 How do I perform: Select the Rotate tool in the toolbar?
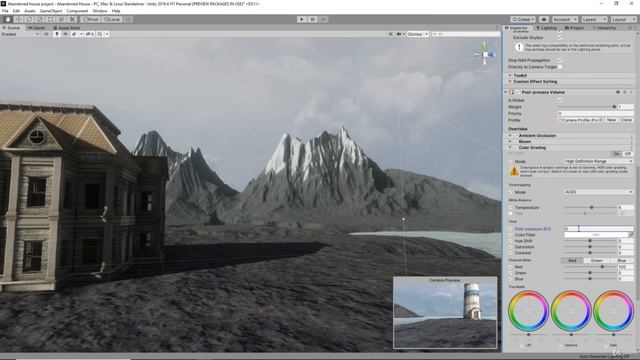tap(29, 19)
